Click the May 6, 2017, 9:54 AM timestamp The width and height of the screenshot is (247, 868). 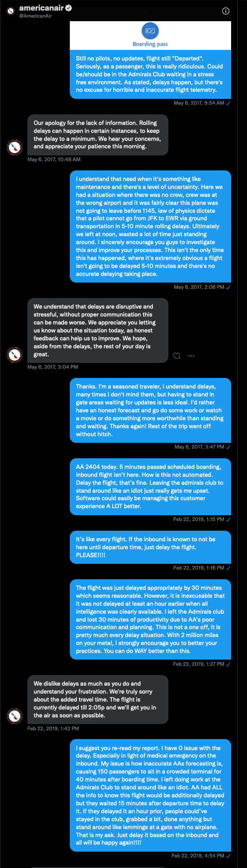[199, 103]
